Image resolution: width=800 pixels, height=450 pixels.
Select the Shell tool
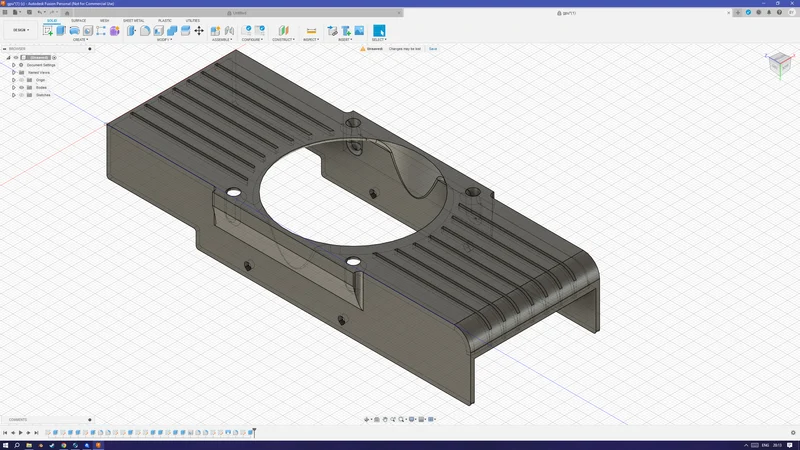click(x=159, y=31)
